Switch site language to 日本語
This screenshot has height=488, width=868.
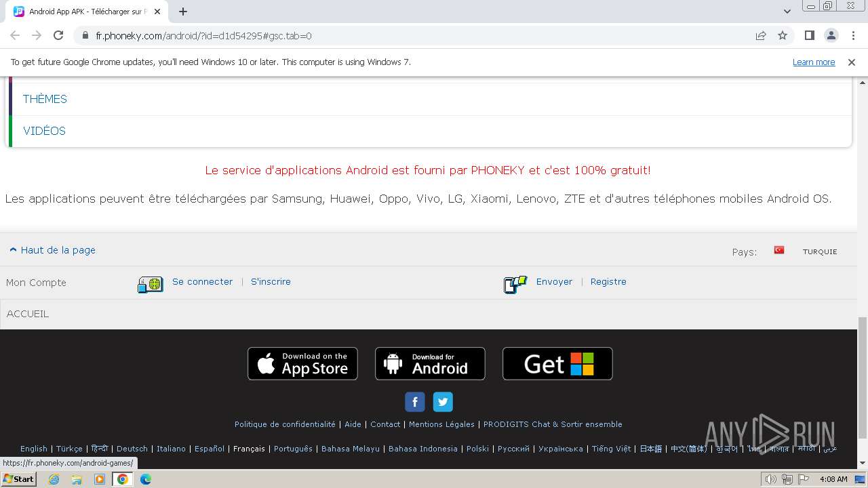pyautogui.click(x=651, y=449)
